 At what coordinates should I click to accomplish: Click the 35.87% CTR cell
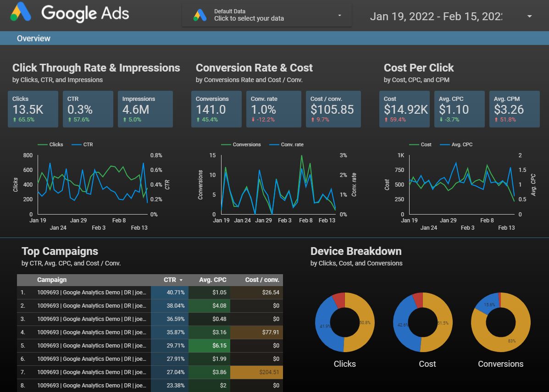(170, 332)
